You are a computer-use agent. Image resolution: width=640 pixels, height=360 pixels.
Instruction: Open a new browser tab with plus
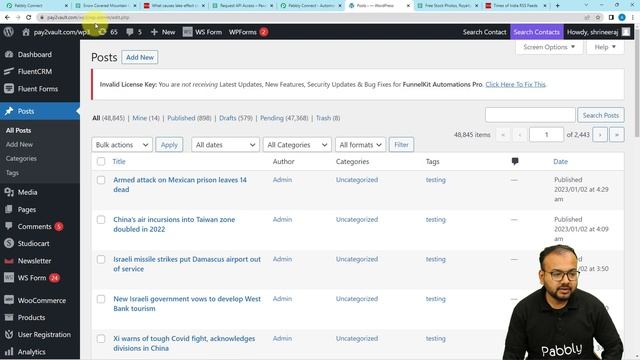pyautogui.click(x=558, y=6)
